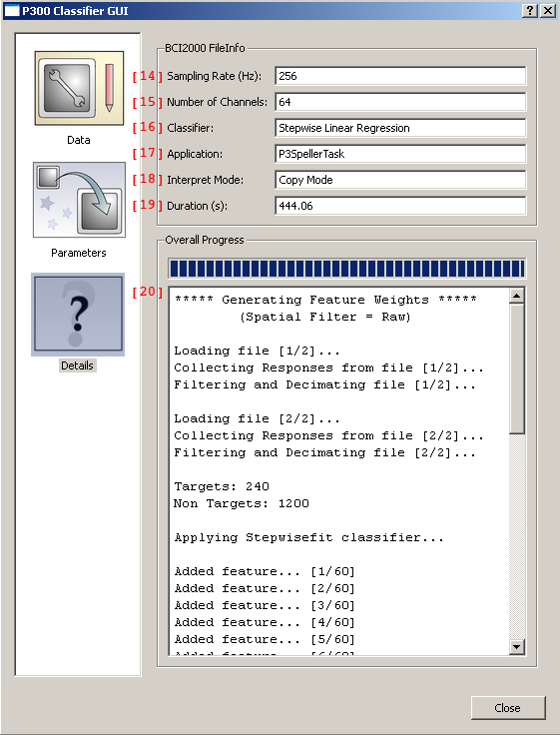Click 'Added feature... [5/60]' log line

coord(265,639)
